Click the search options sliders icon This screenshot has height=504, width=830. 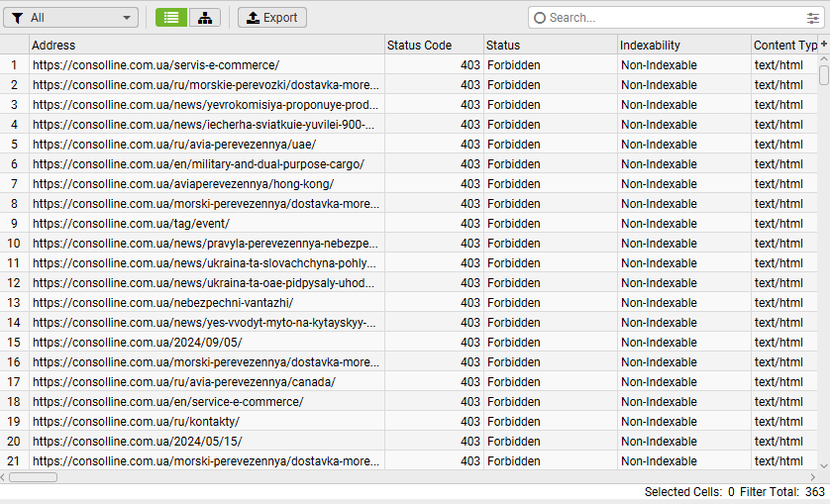813,18
